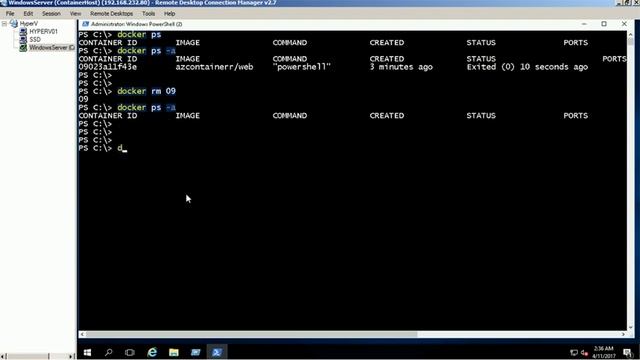Open Task View on taskbar
This screenshot has width=640, height=360.
coord(130,352)
